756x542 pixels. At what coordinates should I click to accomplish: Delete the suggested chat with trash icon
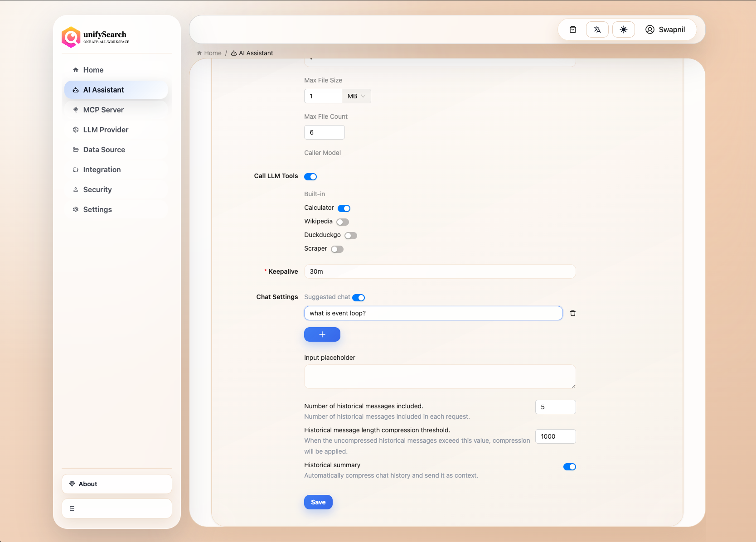click(573, 313)
